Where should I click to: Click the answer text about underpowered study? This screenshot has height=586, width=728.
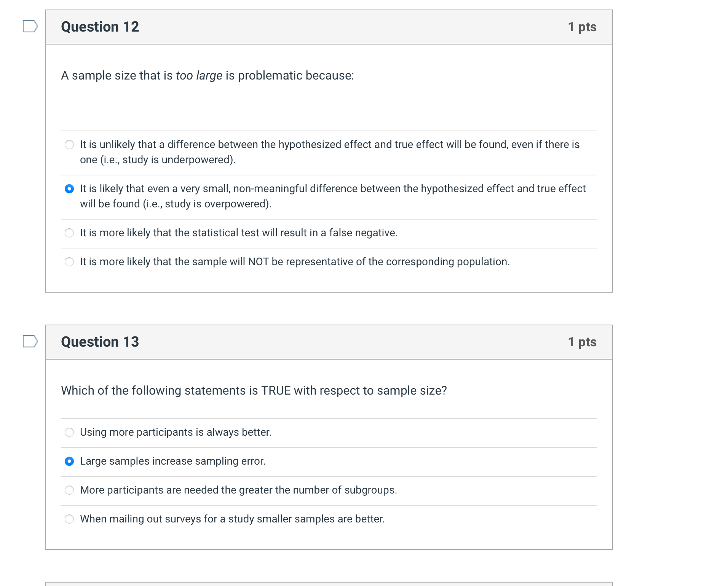coord(330,152)
